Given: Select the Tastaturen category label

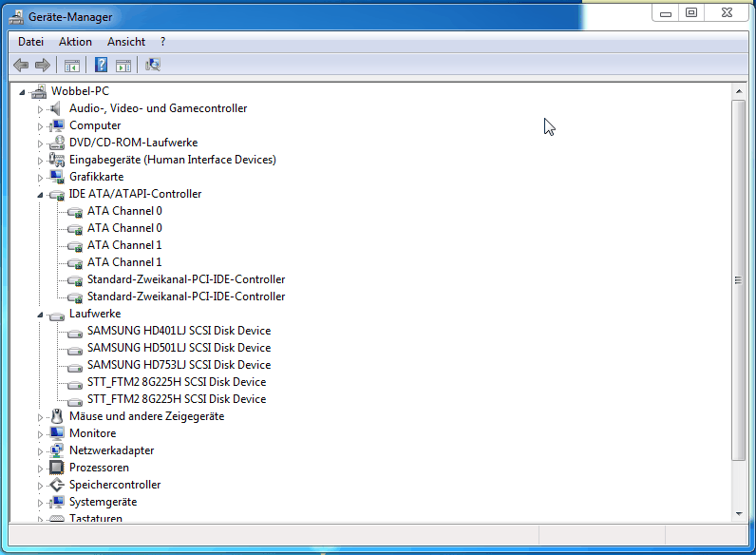Looking at the screenshot, I should pyautogui.click(x=96, y=518).
